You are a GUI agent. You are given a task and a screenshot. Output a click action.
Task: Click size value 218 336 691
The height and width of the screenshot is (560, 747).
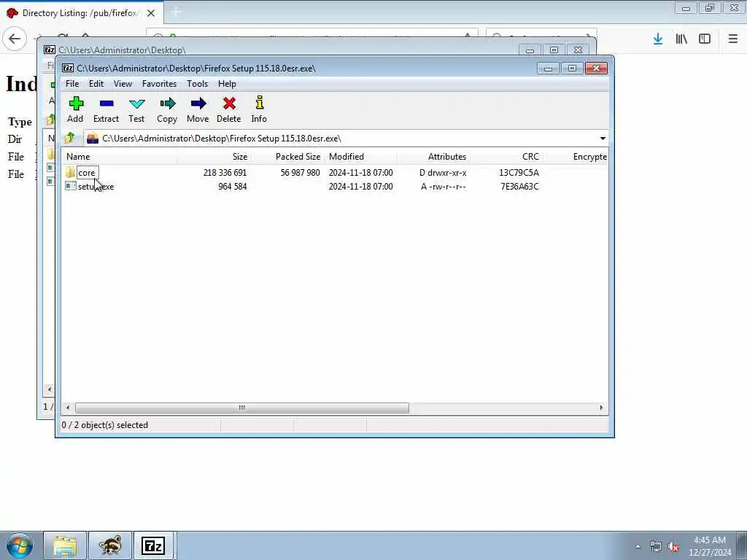point(225,173)
